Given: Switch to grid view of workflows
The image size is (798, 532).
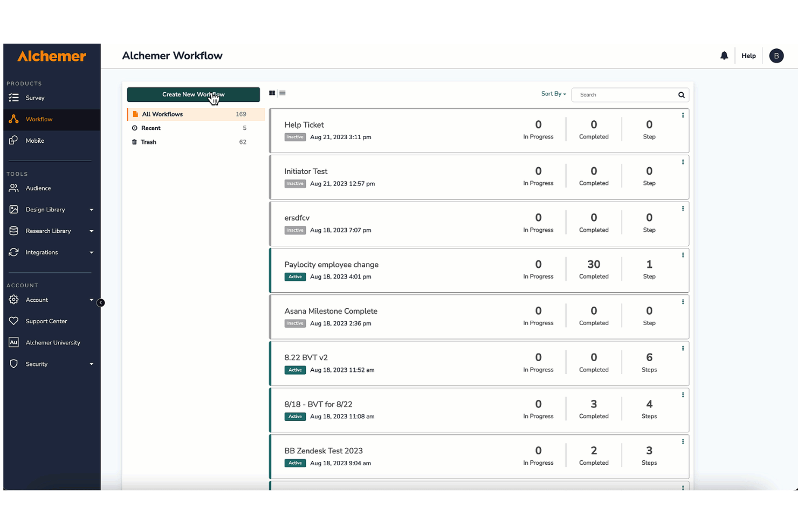Looking at the screenshot, I should tap(272, 93).
